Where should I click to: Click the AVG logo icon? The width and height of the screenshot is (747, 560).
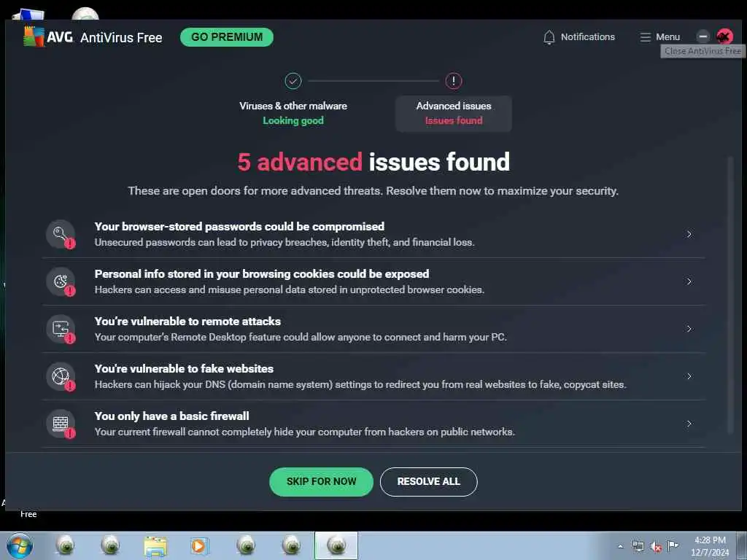pos(34,36)
